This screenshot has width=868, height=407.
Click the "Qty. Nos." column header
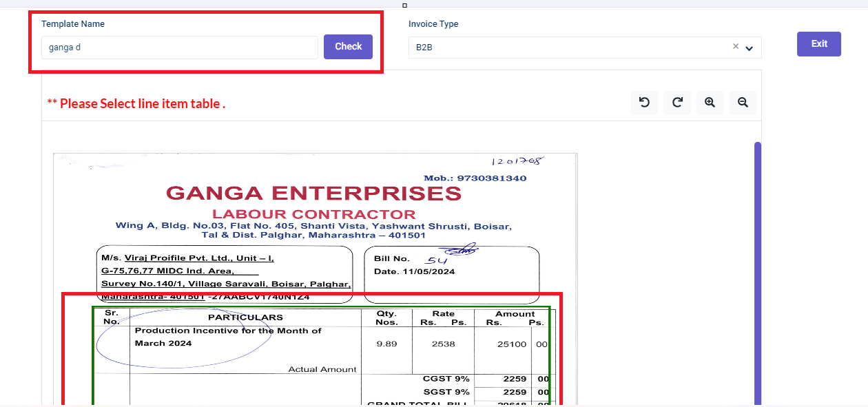click(386, 317)
